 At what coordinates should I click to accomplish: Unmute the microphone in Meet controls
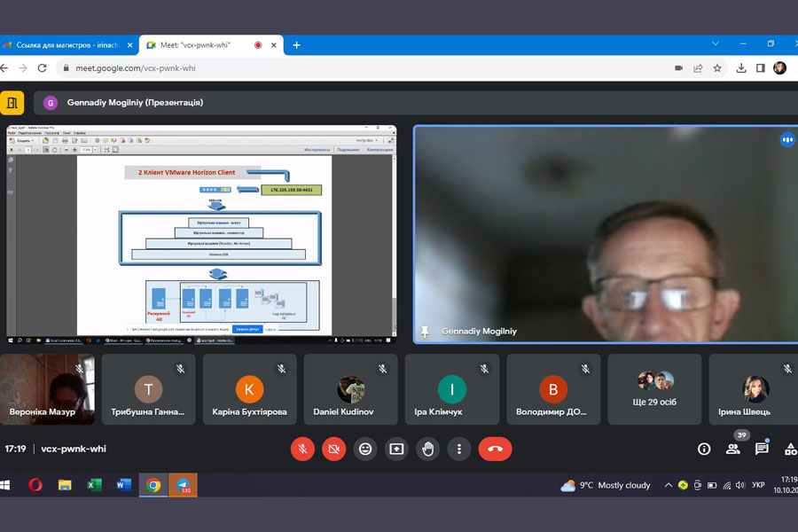pyautogui.click(x=302, y=449)
